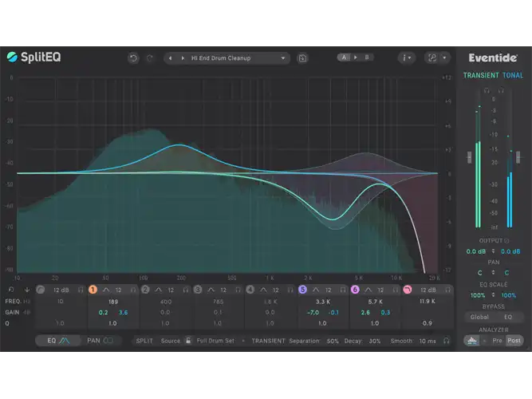This screenshot has width=532, height=399.
Task: Go to next preset
Action: pos(183,58)
